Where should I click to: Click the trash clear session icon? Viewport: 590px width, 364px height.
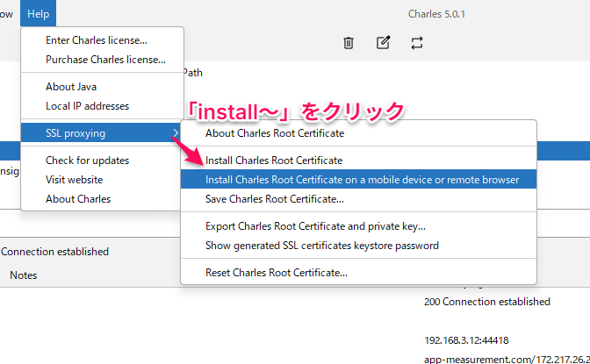pos(349,43)
